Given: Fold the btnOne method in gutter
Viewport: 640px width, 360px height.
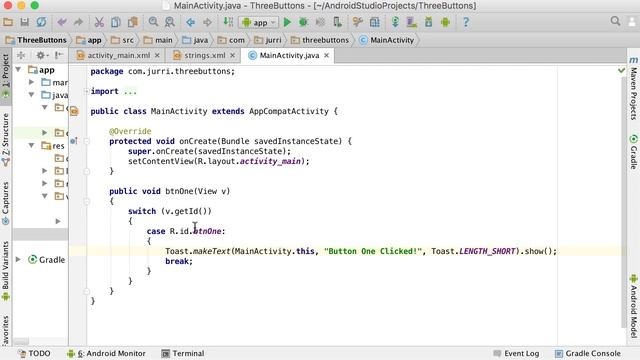Looking at the screenshot, I should pyautogui.click(x=87, y=201).
